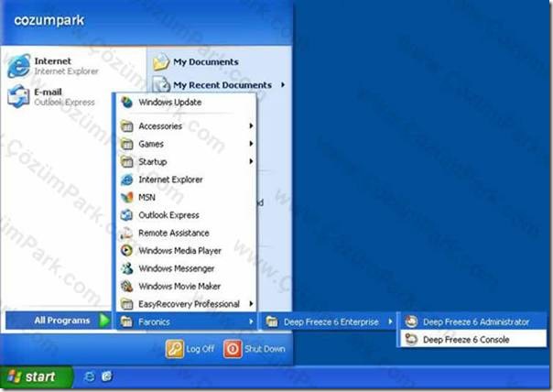
Task: Open the Windows Update icon
Action: click(x=127, y=103)
